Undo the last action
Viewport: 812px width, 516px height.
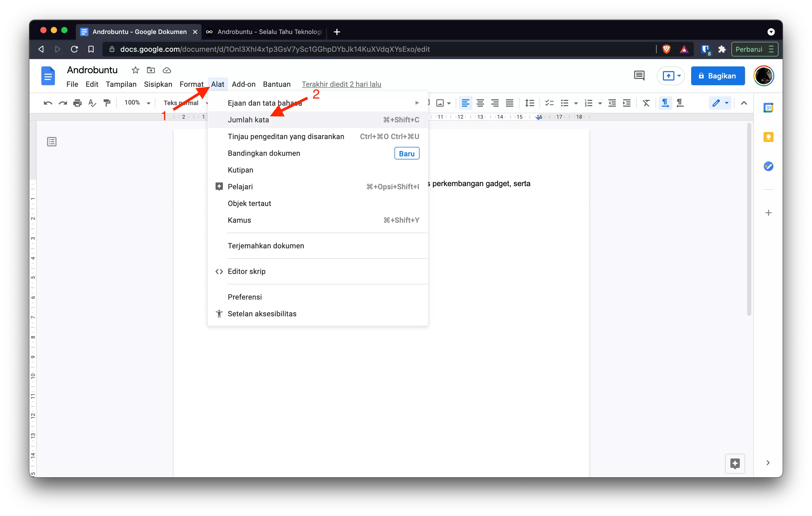tap(48, 103)
